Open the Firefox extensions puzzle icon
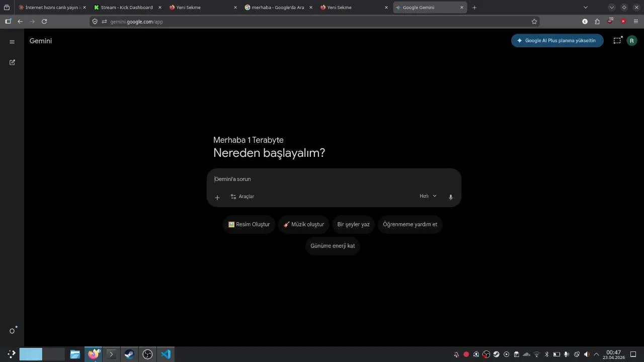This screenshot has height=362, width=644. 597,22
